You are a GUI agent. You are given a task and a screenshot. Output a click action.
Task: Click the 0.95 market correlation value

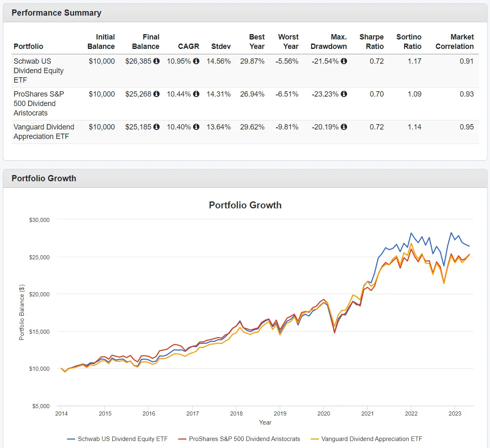[x=467, y=127]
